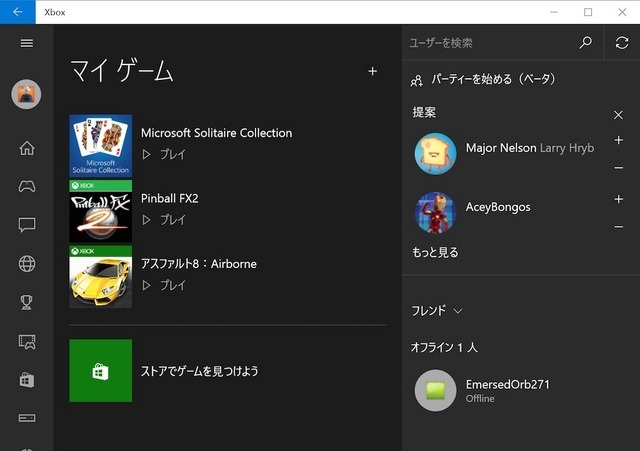Open Microsoft Solitaire Collection thumbnail

pyautogui.click(x=100, y=146)
